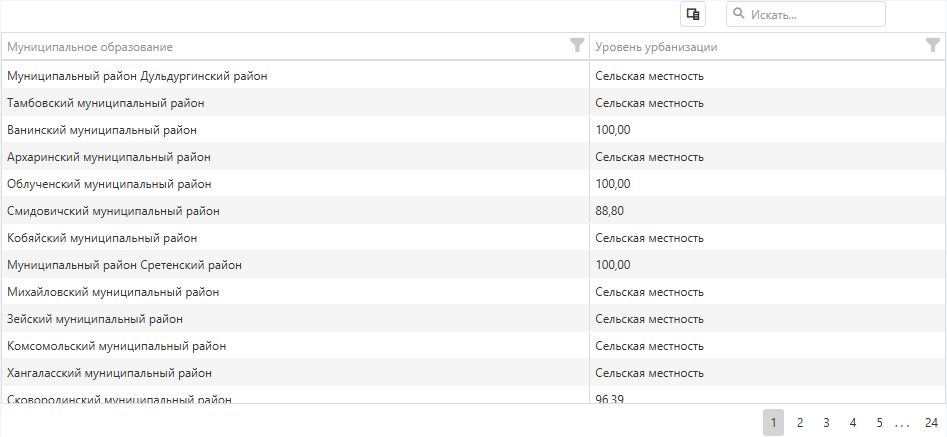Go to page 2 of results
The height and width of the screenshot is (437, 947).
800,423
